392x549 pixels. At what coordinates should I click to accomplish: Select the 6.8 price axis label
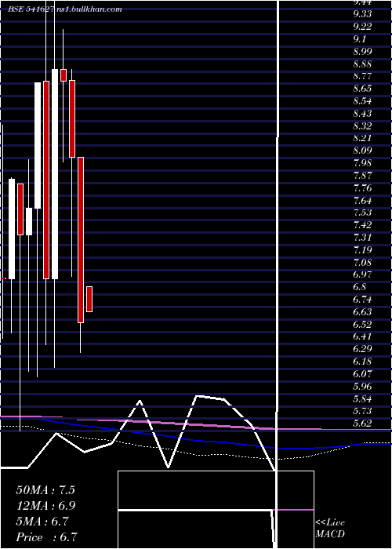tap(360, 287)
